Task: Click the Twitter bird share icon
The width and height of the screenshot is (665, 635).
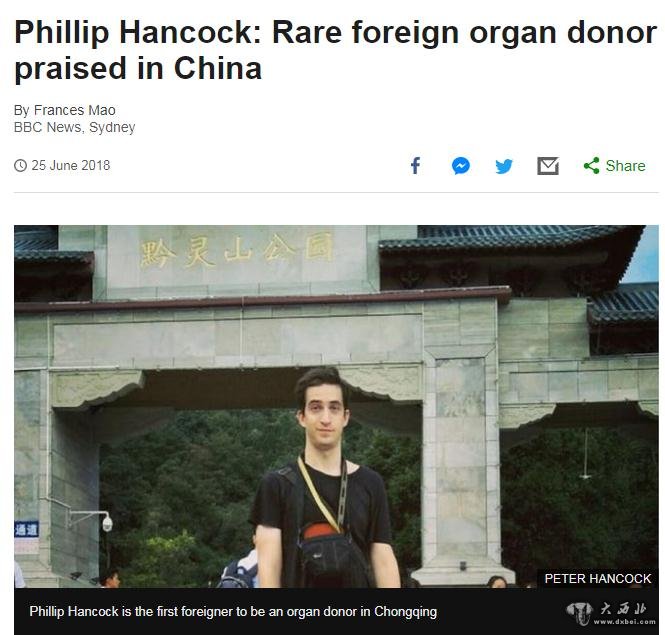Action: (504, 166)
